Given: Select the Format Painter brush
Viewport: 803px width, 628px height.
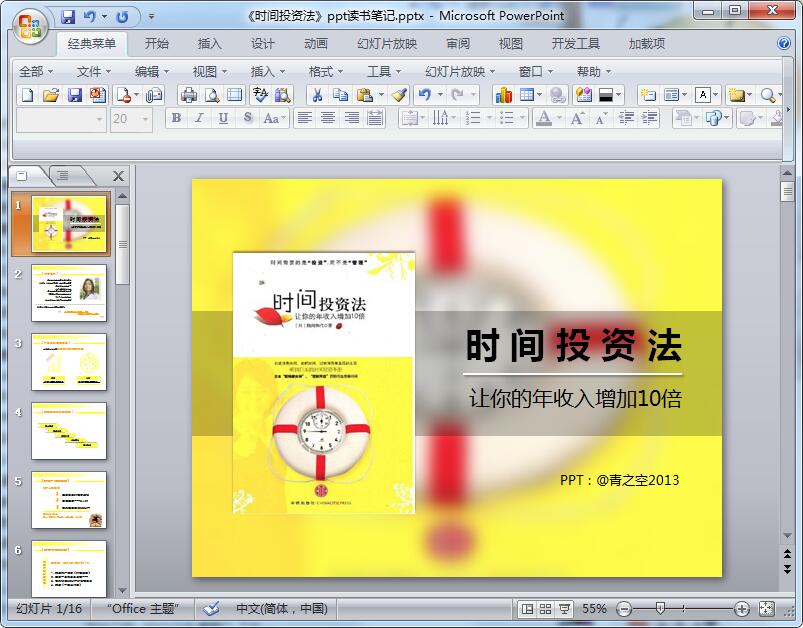Looking at the screenshot, I should pyautogui.click(x=399, y=95).
